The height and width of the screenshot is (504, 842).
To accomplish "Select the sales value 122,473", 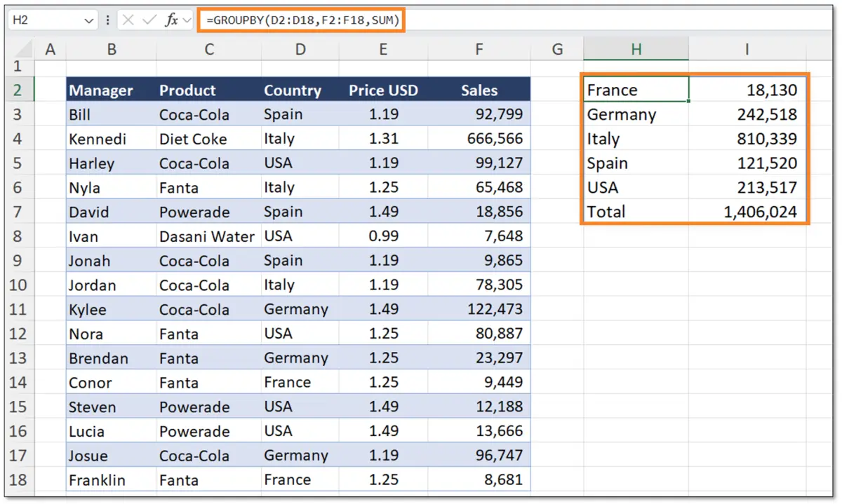I will point(479,309).
